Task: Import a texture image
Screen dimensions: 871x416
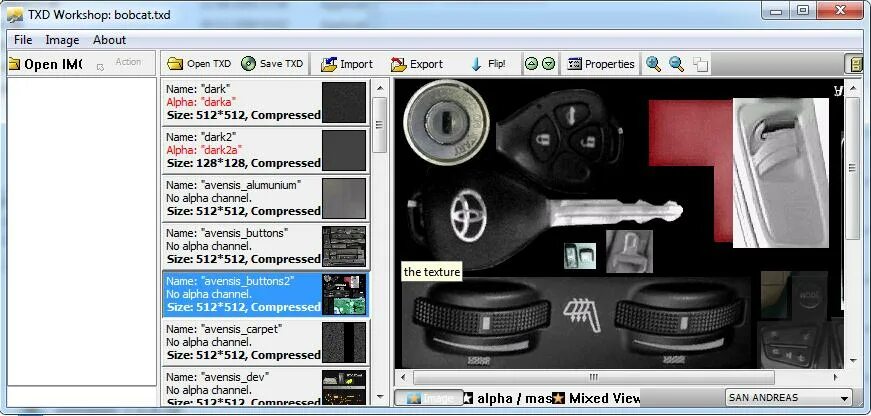Action: coord(347,64)
